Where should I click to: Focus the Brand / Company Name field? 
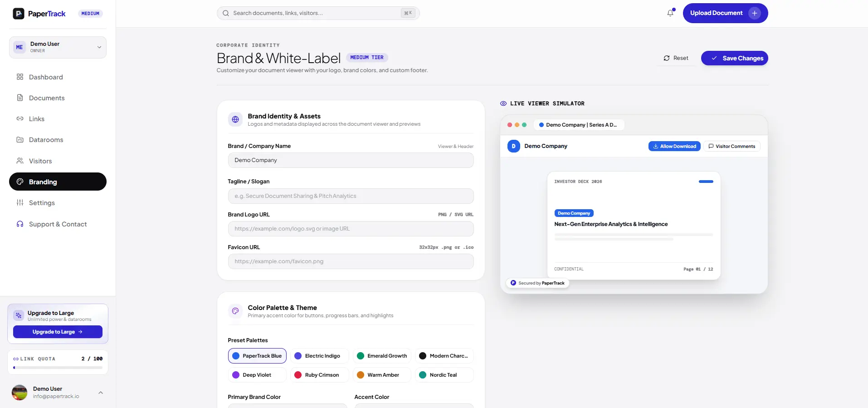(x=351, y=160)
